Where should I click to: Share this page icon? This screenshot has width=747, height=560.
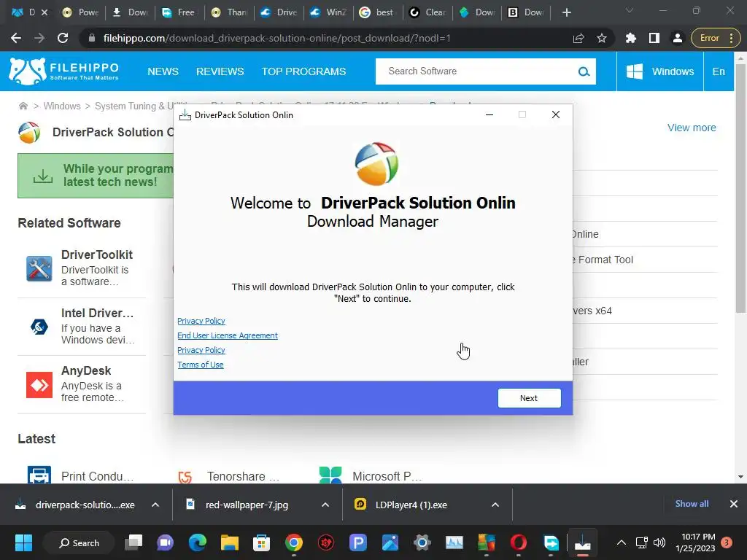[578, 38]
